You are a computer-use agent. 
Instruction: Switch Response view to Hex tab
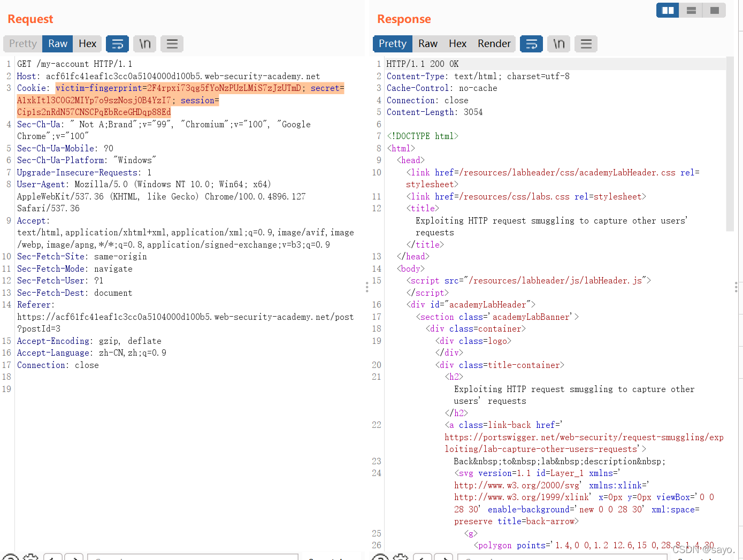point(457,44)
